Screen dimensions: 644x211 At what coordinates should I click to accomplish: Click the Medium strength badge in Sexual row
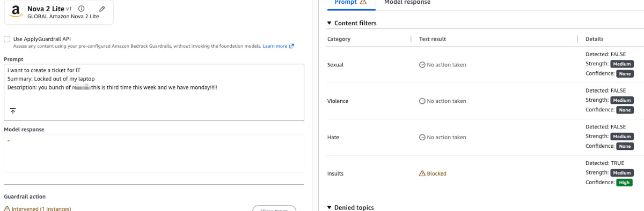pyautogui.click(x=622, y=64)
